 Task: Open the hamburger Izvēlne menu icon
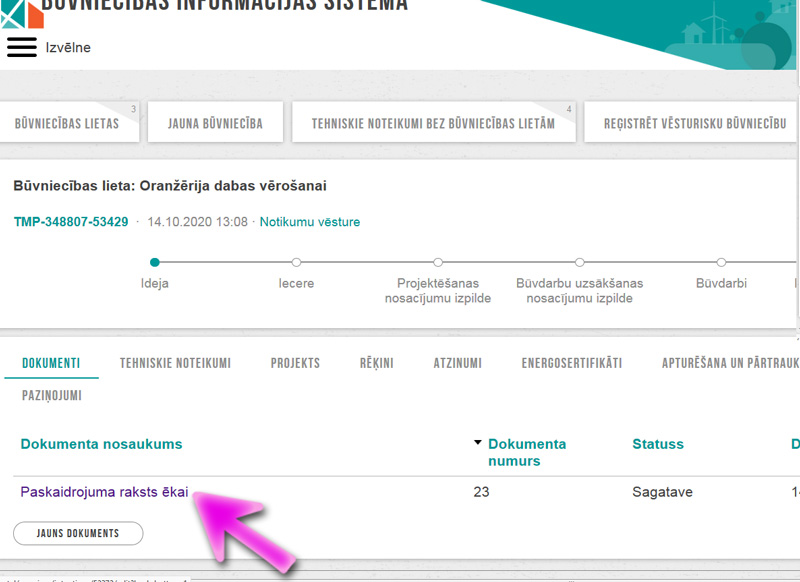[x=22, y=47]
